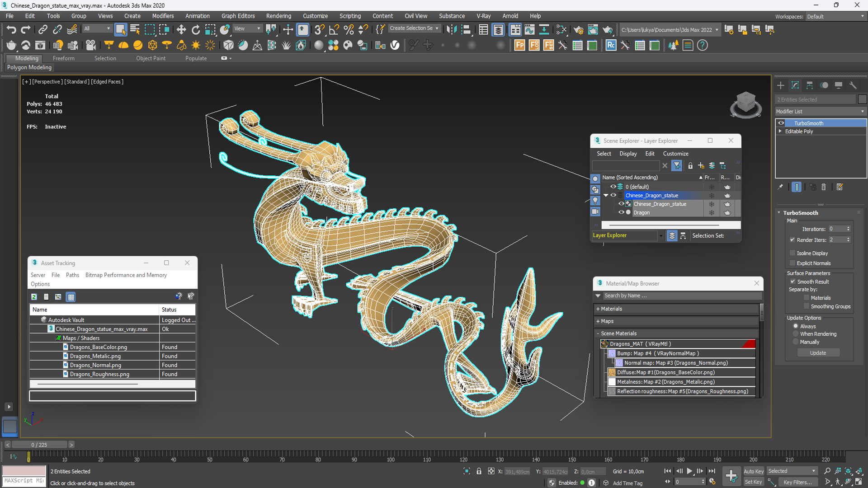Open the selection filter All dropdown
This screenshot has height=488, width=868.
pos(97,29)
